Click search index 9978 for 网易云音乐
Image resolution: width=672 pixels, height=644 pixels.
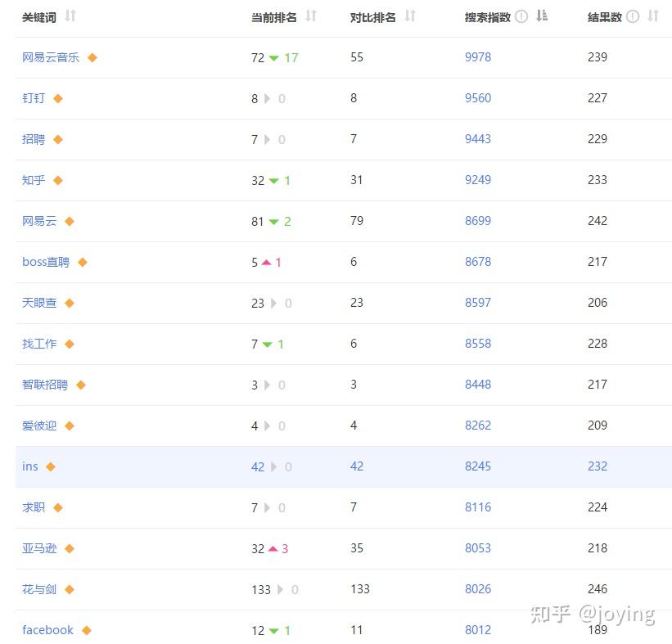(x=478, y=57)
